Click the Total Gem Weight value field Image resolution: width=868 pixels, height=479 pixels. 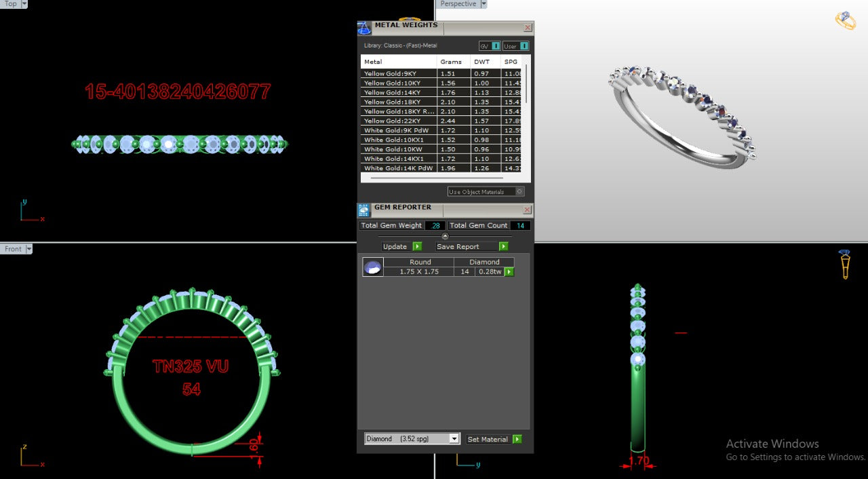pyautogui.click(x=435, y=225)
